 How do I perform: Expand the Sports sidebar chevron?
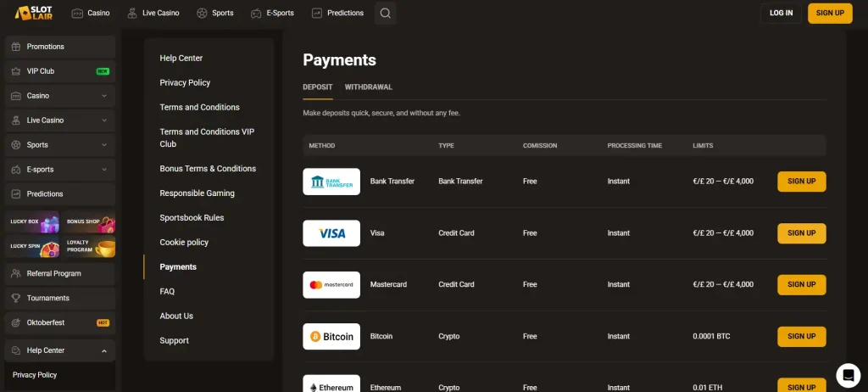pyautogui.click(x=104, y=145)
